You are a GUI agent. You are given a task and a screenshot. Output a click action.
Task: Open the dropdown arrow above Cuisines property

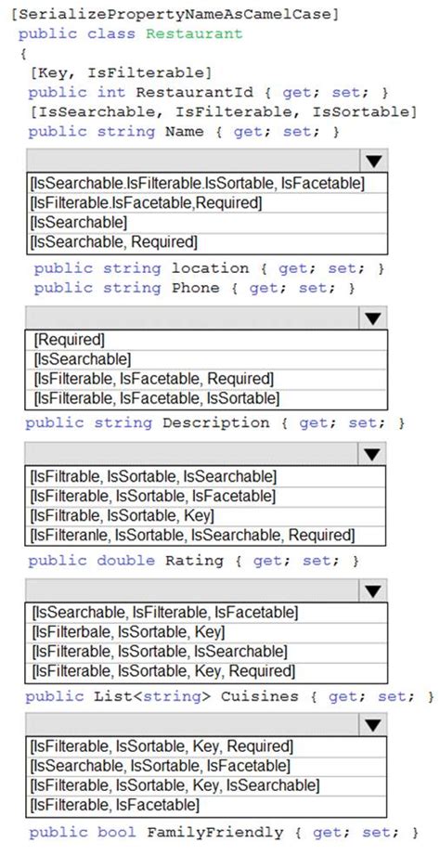pos(373,590)
